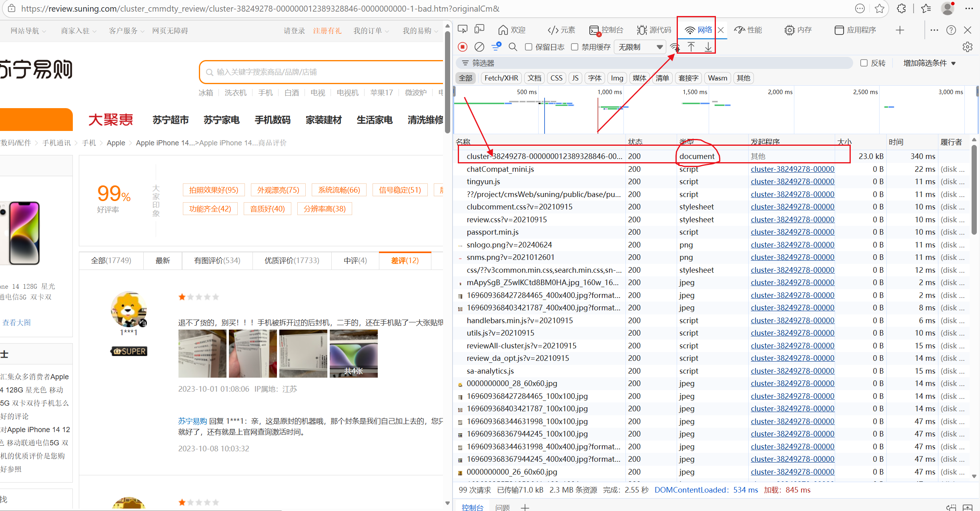Image resolution: width=980 pixels, height=511 pixels.
Task: Click 请登录 login link
Action: [x=294, y=31]
